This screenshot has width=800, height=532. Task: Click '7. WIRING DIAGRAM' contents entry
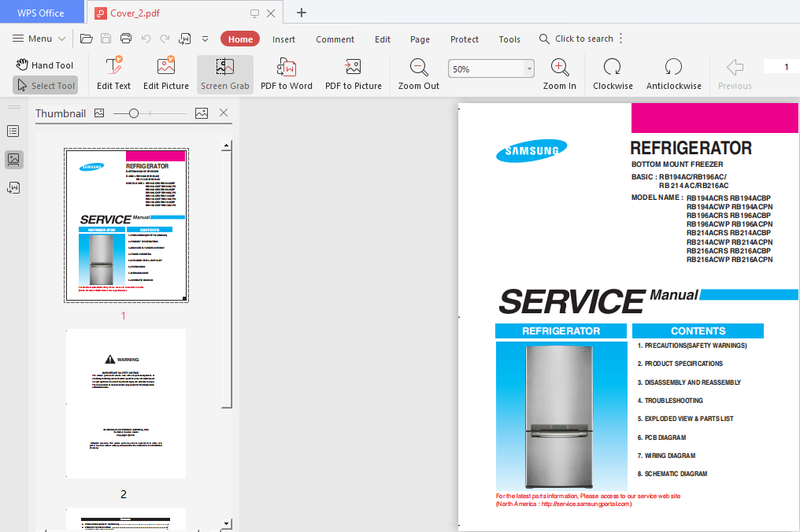coord(666,456)
